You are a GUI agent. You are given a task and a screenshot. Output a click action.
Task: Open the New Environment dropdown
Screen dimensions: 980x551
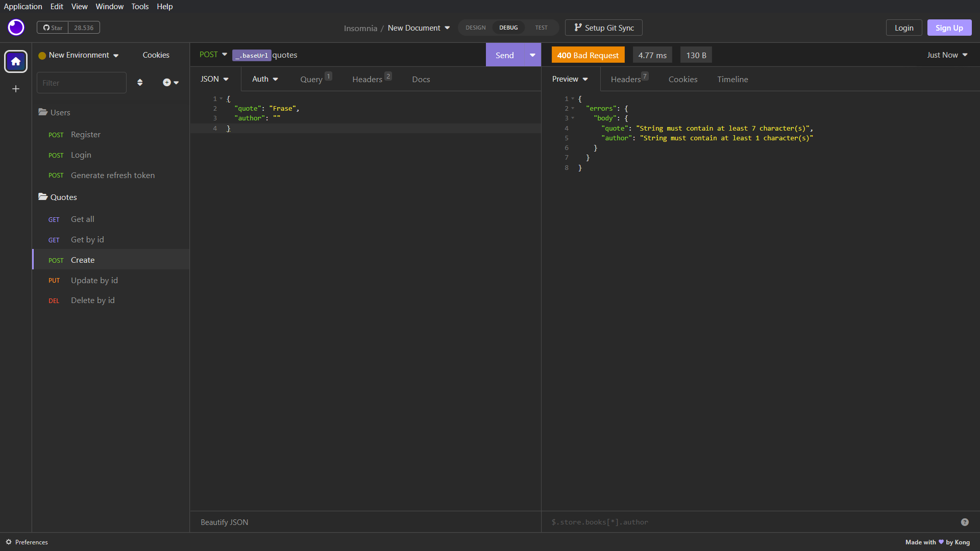(79, 55)
